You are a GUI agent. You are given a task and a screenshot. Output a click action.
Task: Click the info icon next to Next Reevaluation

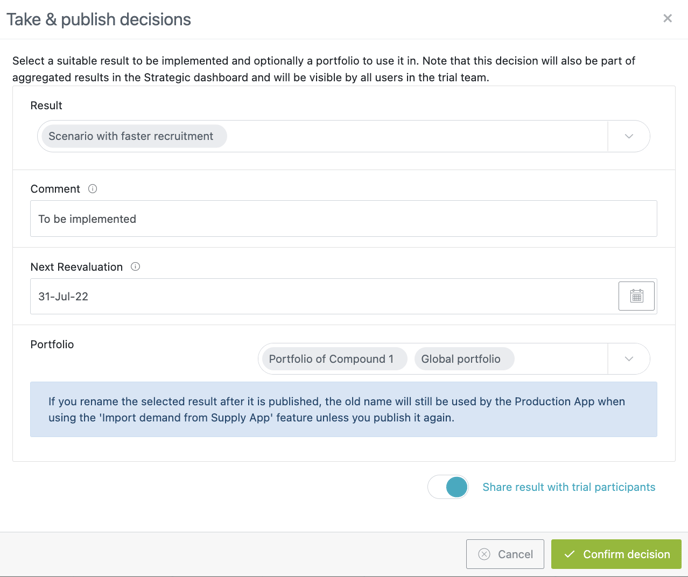point(135,267)
